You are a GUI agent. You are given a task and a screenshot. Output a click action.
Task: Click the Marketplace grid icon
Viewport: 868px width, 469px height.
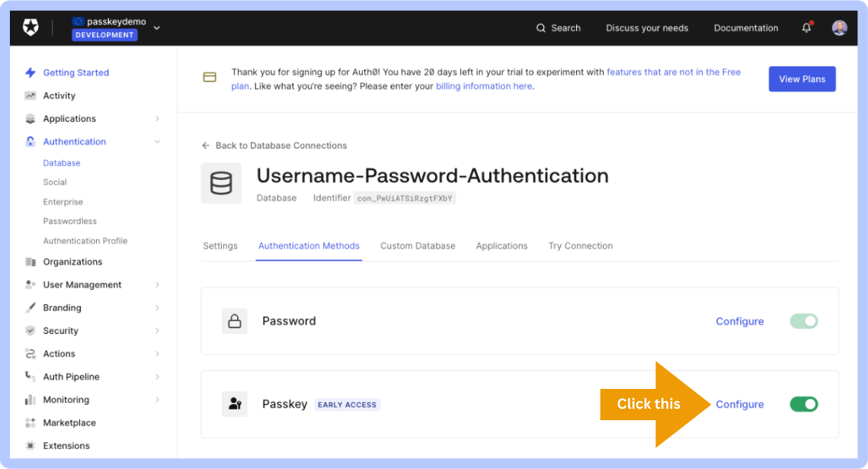pos(30,422)
